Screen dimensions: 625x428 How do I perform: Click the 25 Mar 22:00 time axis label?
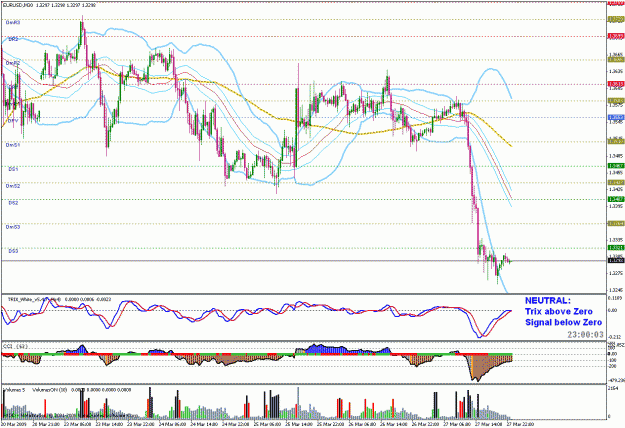[x=329, y=424]
